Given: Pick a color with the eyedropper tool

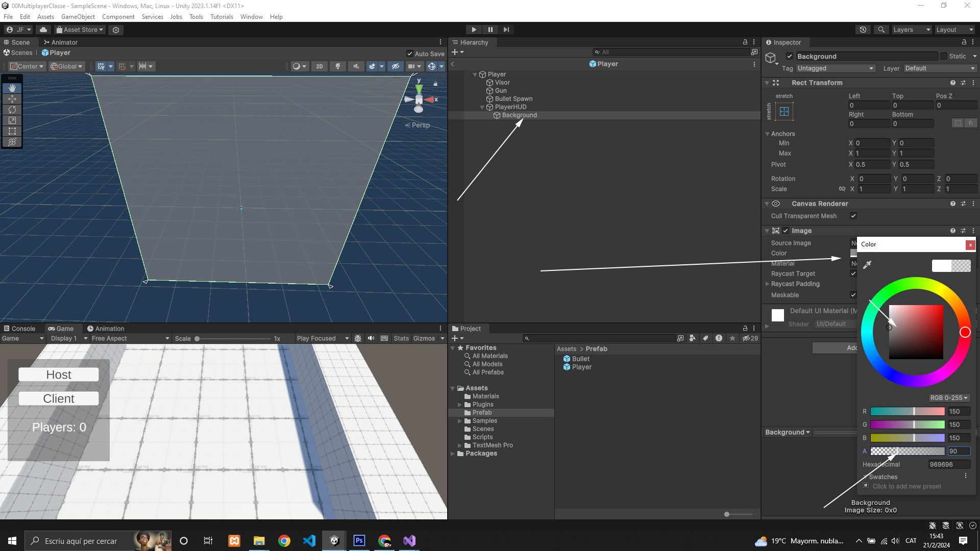Looking at the screenshot, I should [867, 265].
